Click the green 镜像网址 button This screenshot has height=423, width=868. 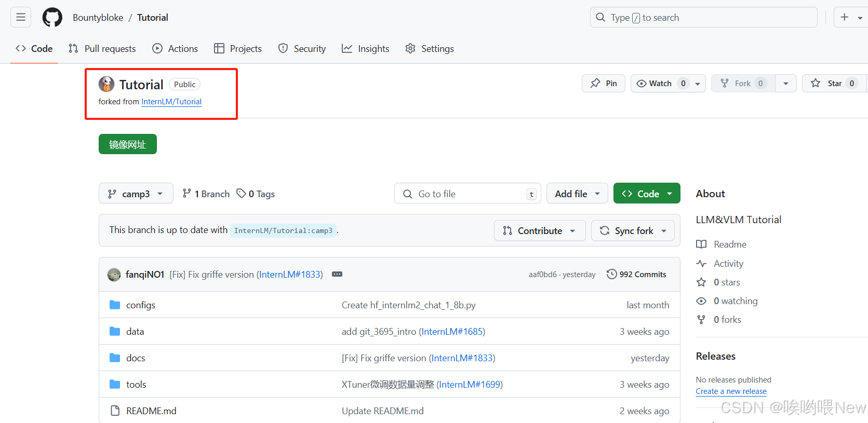(128, 144)
